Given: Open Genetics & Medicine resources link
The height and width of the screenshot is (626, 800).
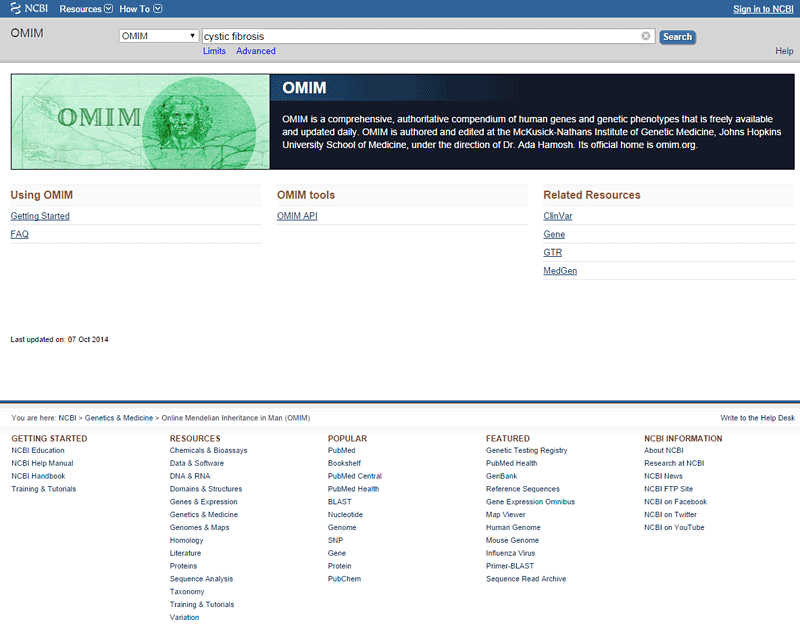Looking at the screenshot, I should tap(204, 515).
